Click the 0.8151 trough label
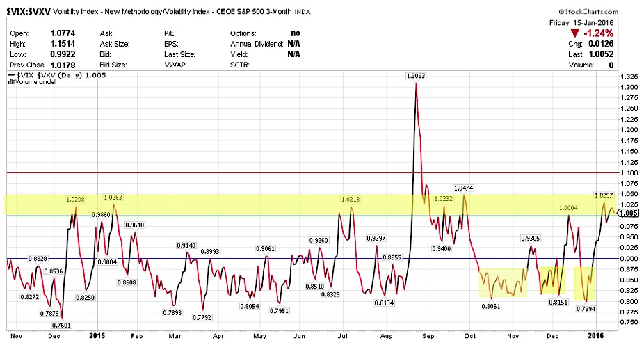 point(558,303)
